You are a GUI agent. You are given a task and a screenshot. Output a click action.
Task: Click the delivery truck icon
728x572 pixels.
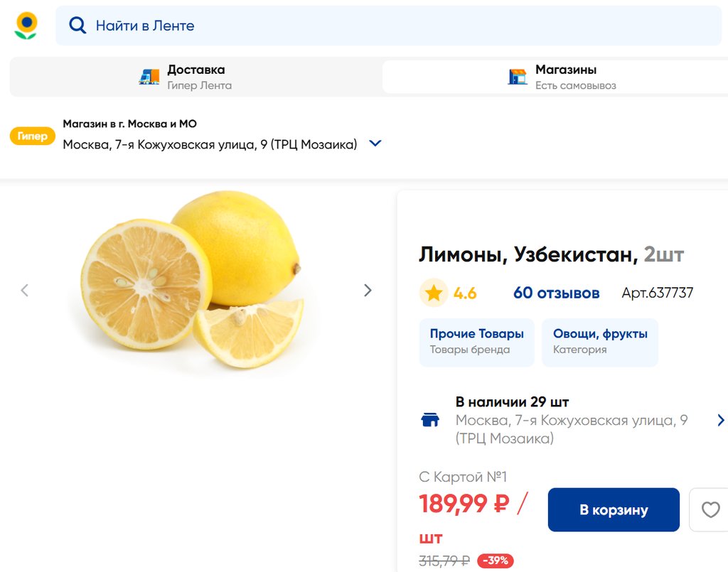[149, 77]
